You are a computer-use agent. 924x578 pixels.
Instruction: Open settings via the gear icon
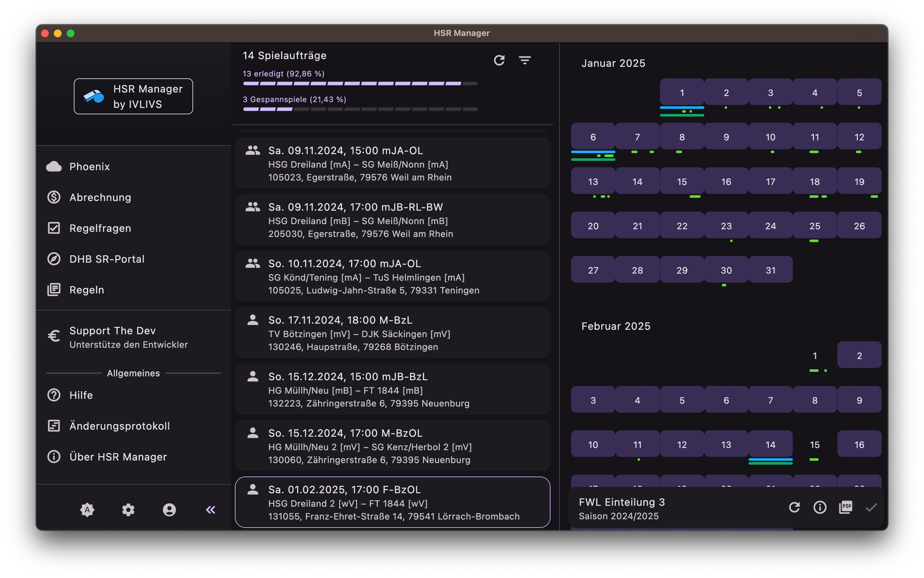128,510
